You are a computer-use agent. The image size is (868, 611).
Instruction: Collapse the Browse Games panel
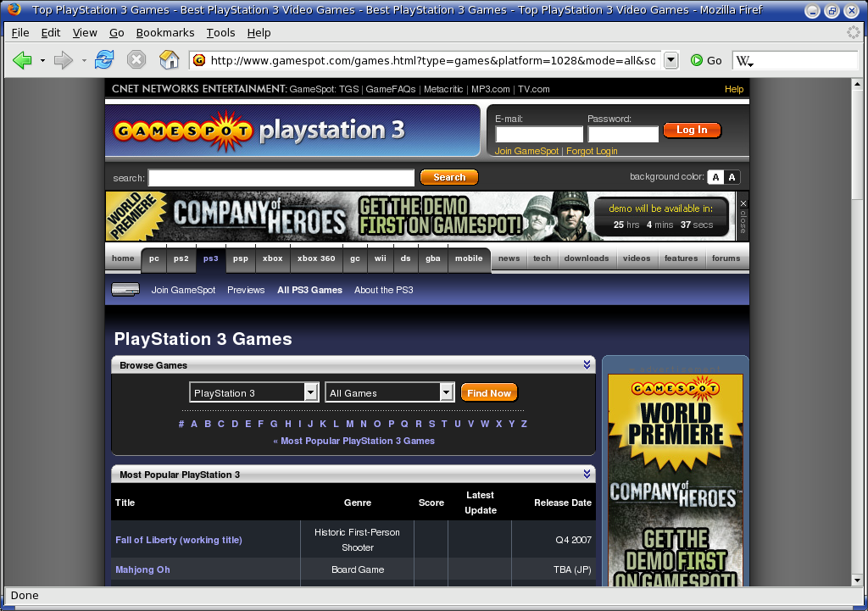tap(587, 365)
